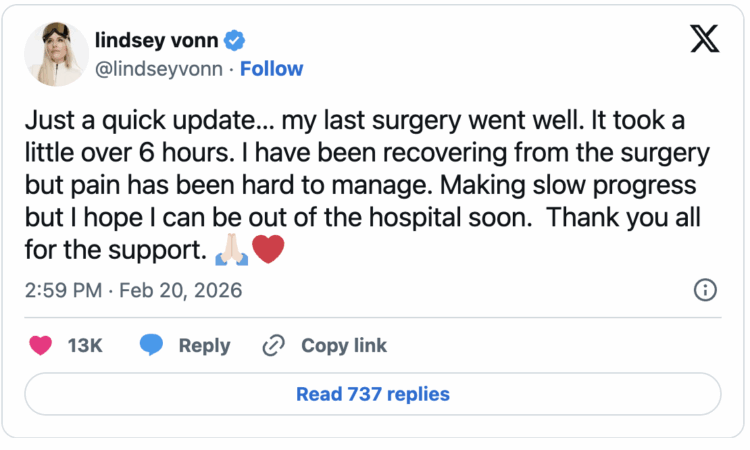The width and height of the screenshot is (750, 450).
Task: Click the "Reply" text label
Action: (x=204, y=346)
